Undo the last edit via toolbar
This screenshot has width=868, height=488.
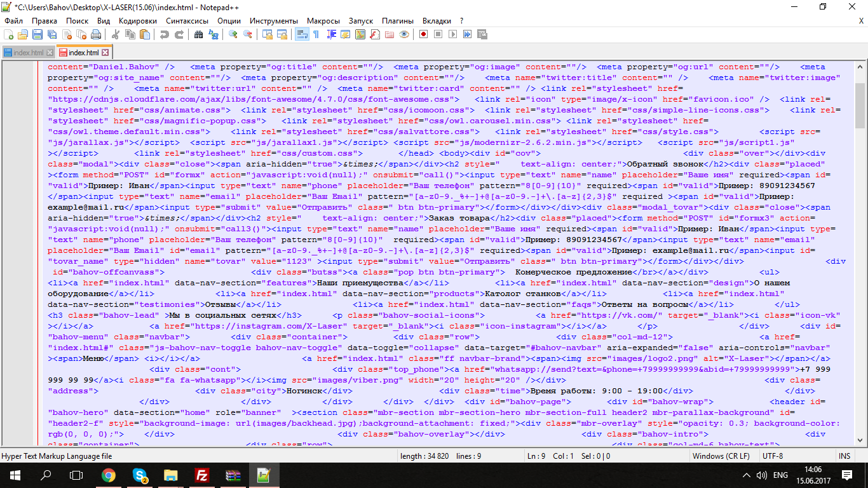pyautogui.click(x=165, y=34)
